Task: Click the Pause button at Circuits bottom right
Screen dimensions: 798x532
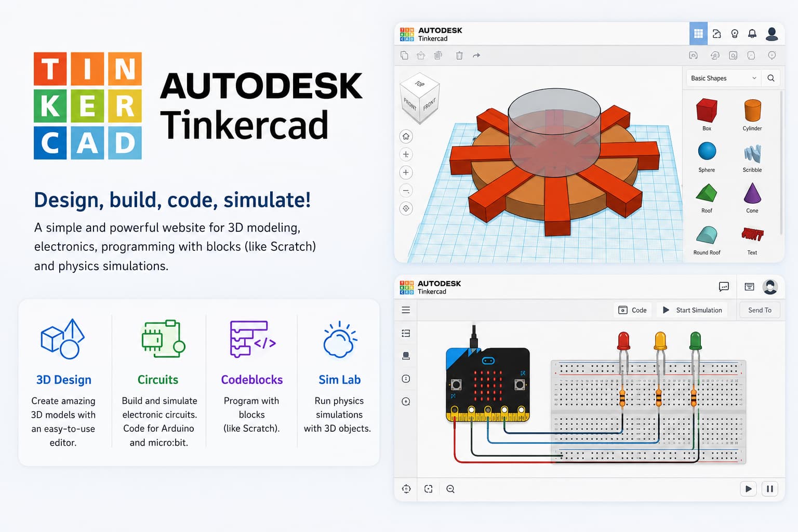Action: click(x=770, y=489)
